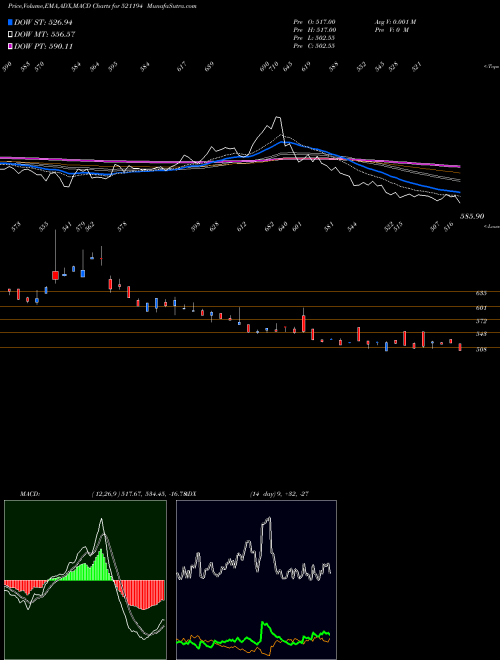Click the large red candlestick with long upper wick
500x660 pixels.
55,275
